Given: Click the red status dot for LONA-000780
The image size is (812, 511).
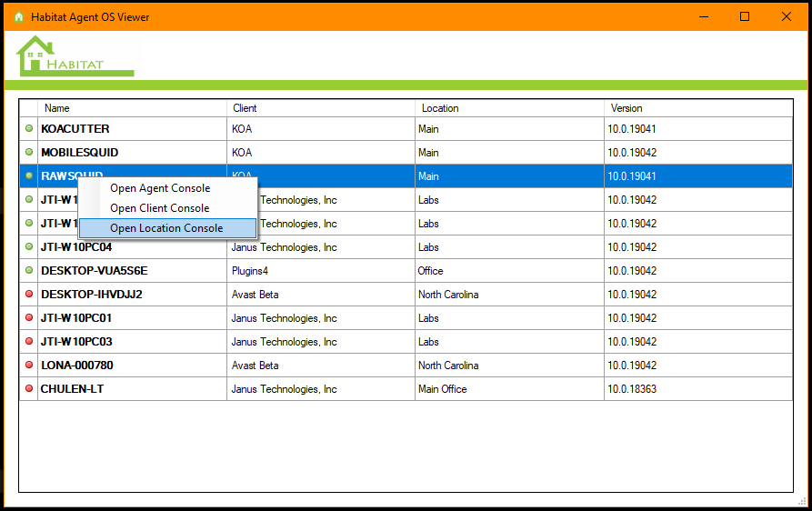Looking at the screenshot, I should [29, 366].
